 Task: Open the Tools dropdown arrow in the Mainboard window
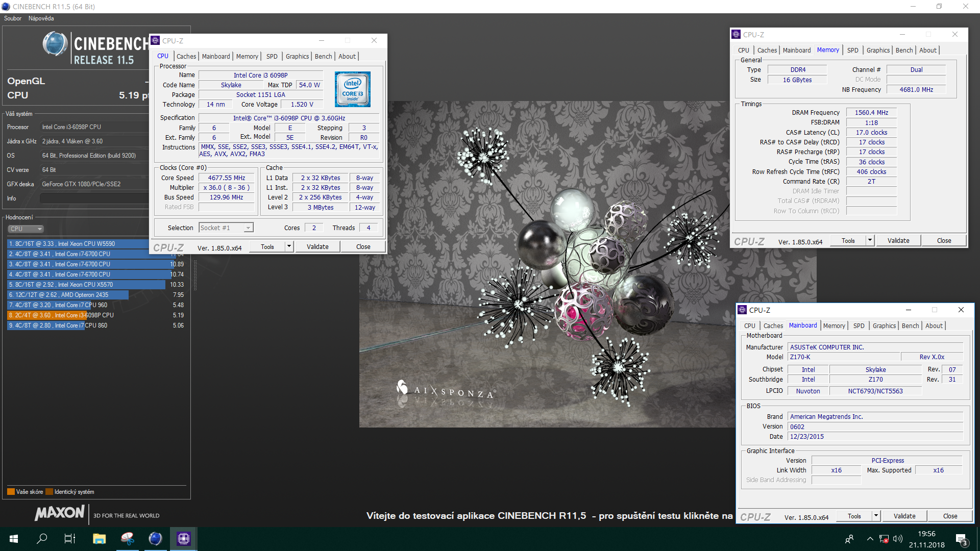coord(876,516)
